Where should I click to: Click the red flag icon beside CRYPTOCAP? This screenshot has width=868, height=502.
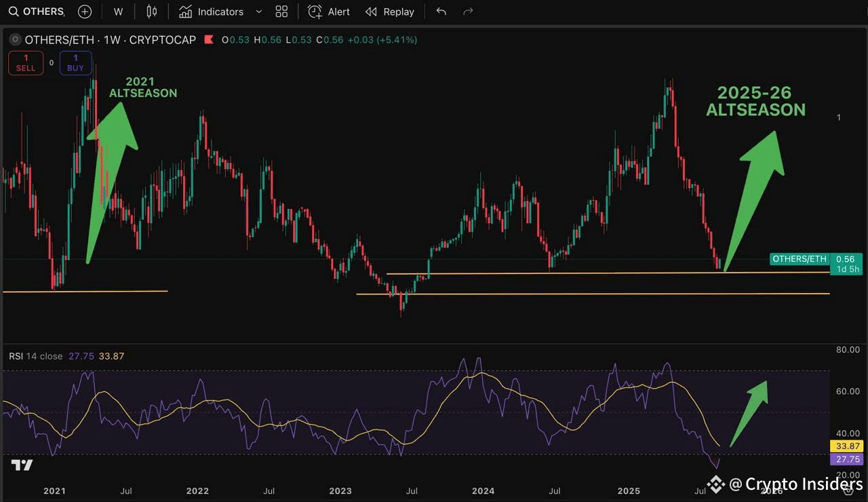tap(208, 40)
